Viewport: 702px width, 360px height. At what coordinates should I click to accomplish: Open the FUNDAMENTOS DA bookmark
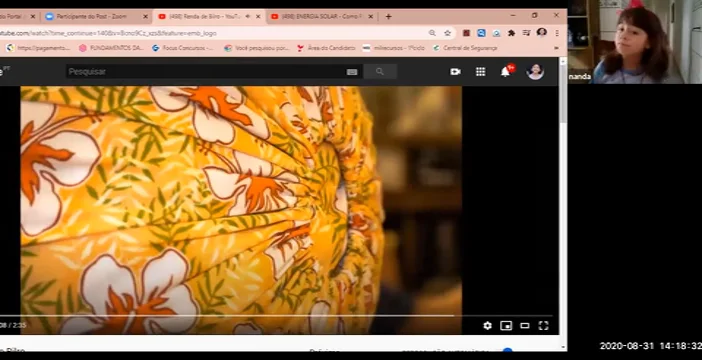(111, 48)
